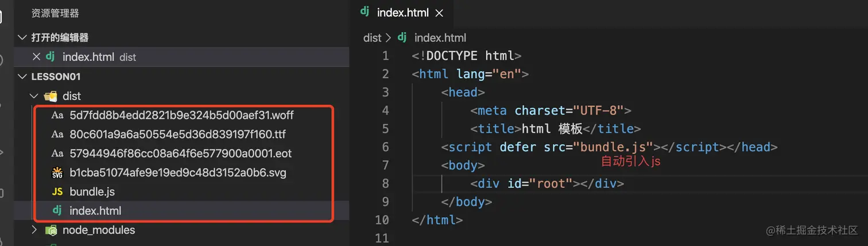Click the closing body tag on line 9
The width and height of the screenshot is (868, 246).
click(466, 202)
